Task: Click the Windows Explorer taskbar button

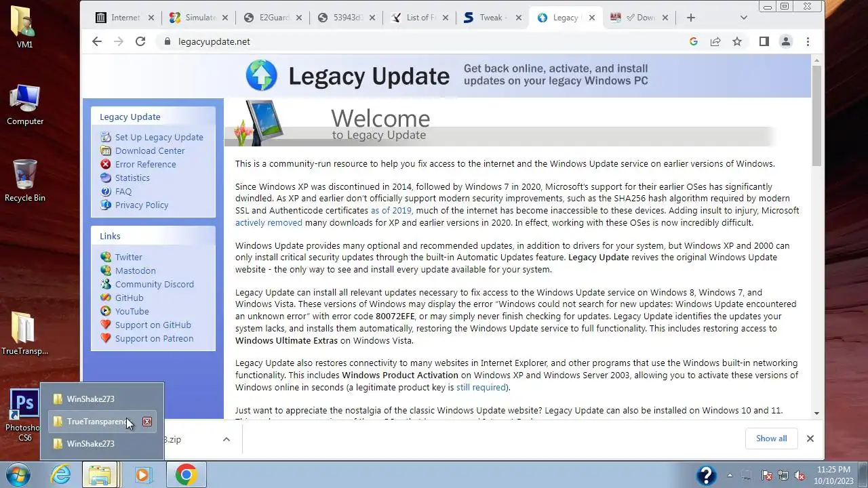Action: tap(100, 474)
